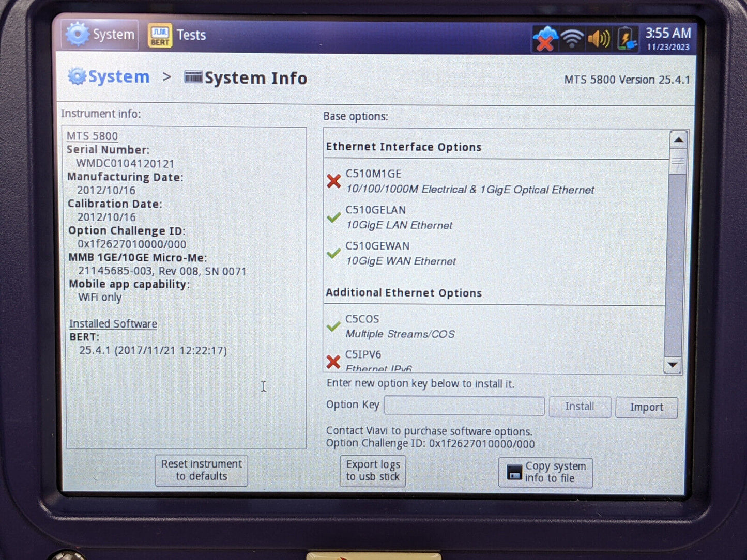The image size is (747, 560).
Task: Click the Installed Software heading
Action: pyautogui.click(x=113, y=324)
